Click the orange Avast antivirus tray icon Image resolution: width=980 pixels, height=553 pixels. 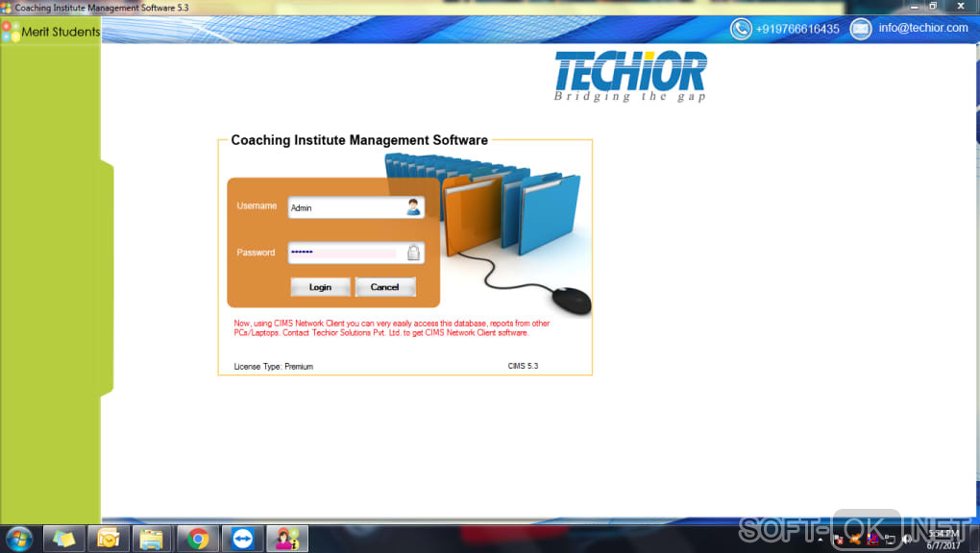click(x=855, y=540)
